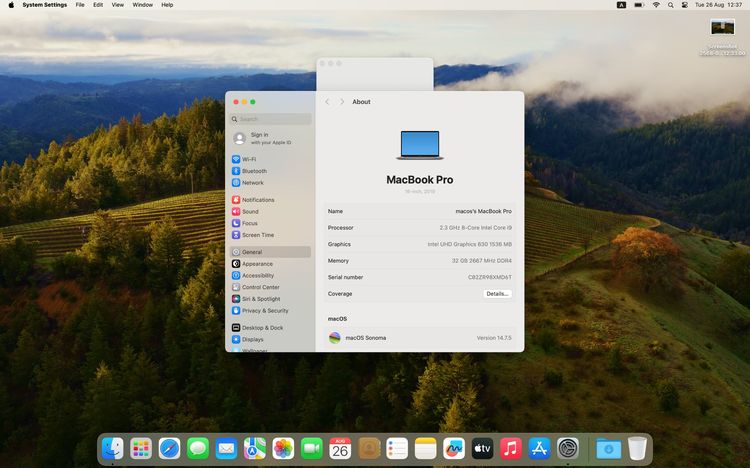Launch Safari from the Dock
This screenshot has height=468, width=750.
(169, 449)
